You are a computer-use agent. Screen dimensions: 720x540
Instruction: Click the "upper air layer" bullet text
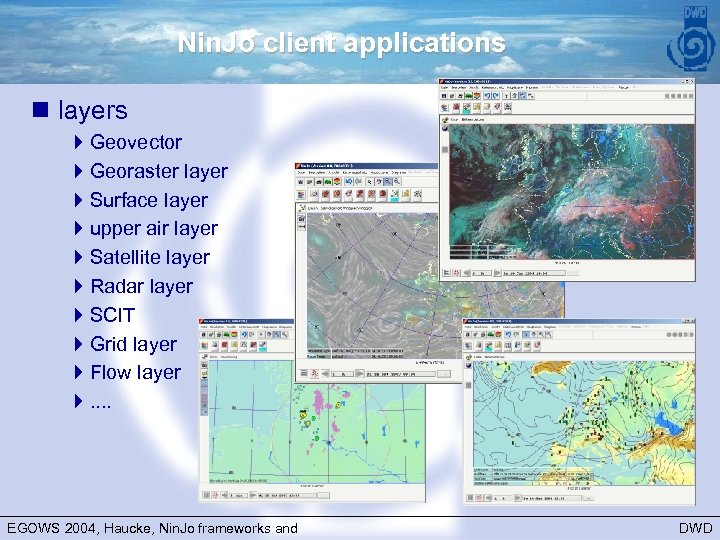[x=154, y=229]
